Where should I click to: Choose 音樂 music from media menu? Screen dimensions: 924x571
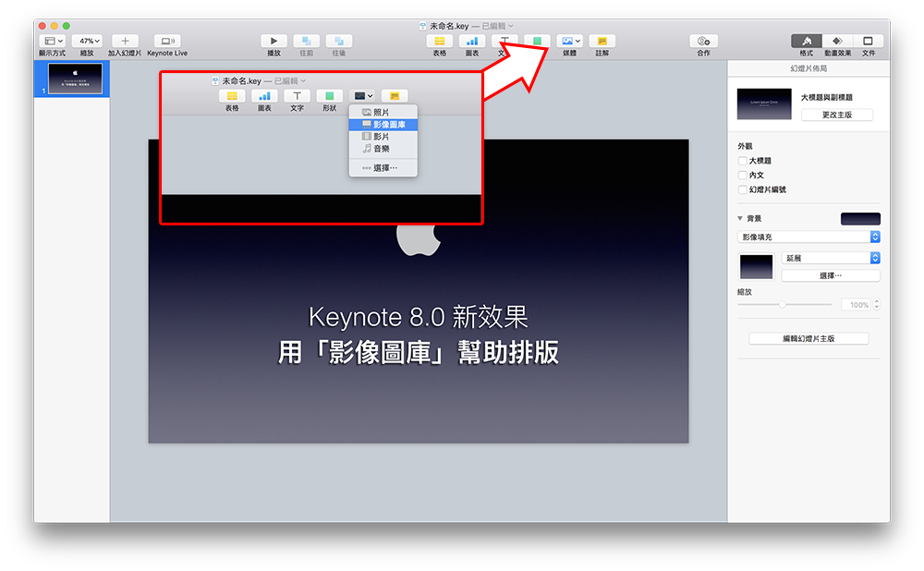coord(383,149)
